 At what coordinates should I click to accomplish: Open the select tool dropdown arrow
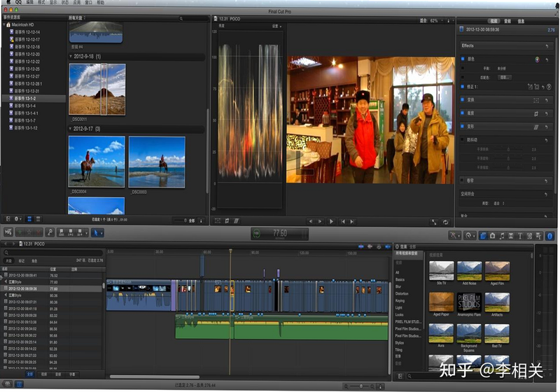click(101, 233)
